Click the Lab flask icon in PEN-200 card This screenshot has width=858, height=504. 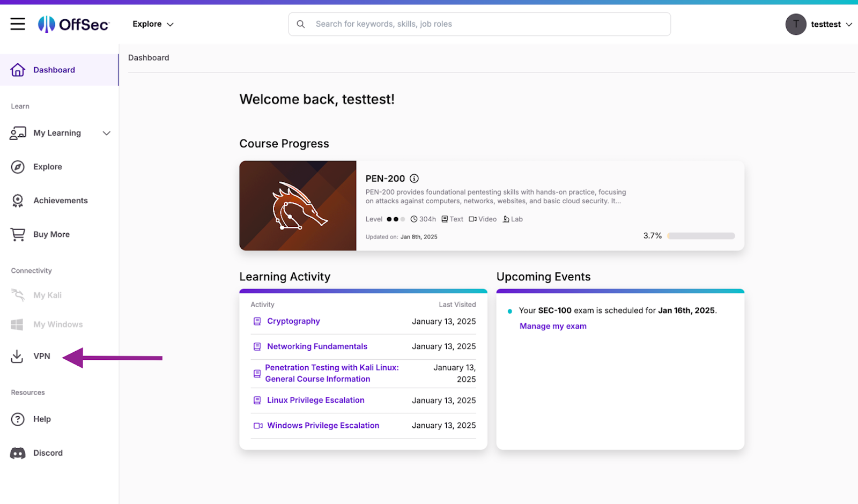pos(506,219)
